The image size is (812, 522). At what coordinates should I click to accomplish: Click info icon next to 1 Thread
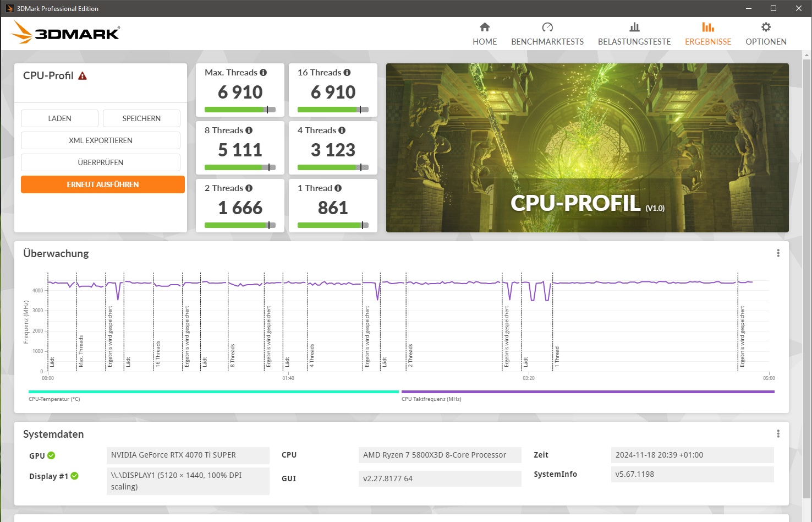[338, 188]
